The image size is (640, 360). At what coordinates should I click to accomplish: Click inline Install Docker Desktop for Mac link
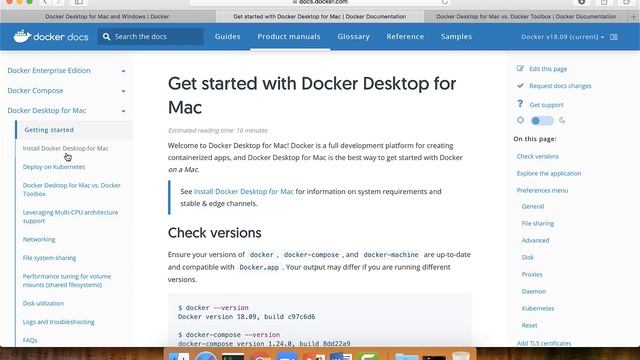point(244,191)
